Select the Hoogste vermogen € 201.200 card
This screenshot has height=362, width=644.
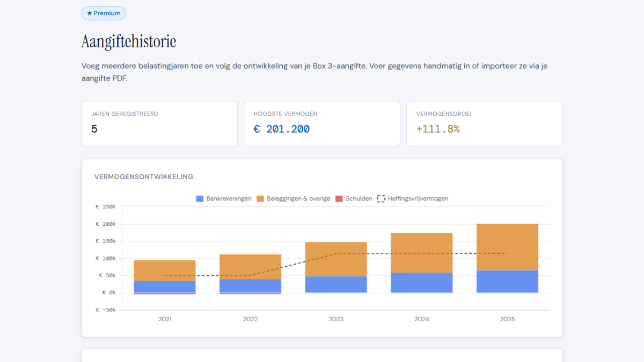click(x=322, y=123)
